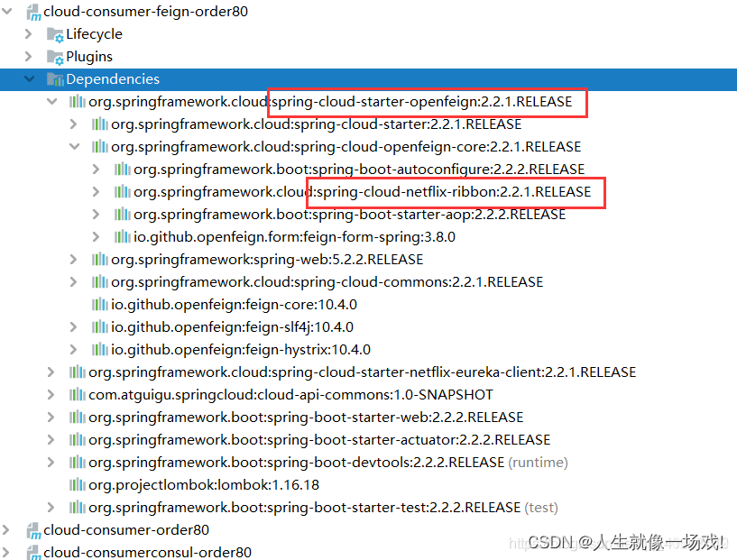Viewport: 737px width, 560px height.
Task: Select spring-boot-starter-test (test) row text
Action: click(323, 508)
